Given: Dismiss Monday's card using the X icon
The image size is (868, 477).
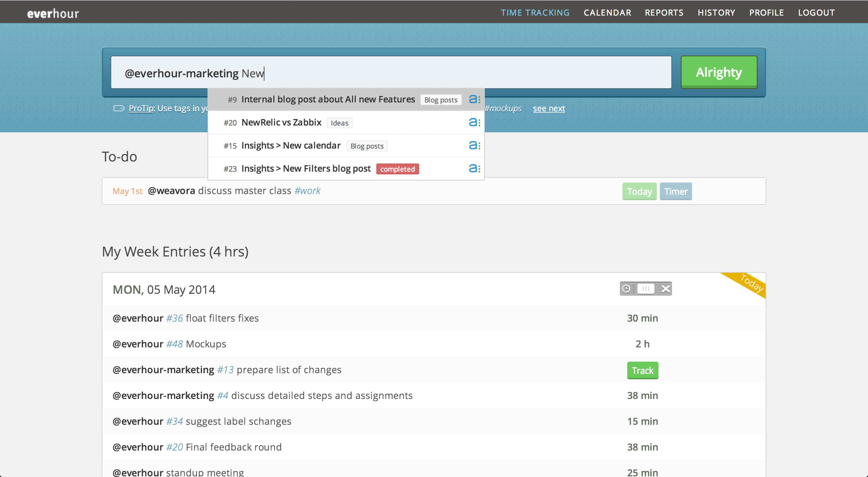Looking at the screenshot, I should pos(665,289).
